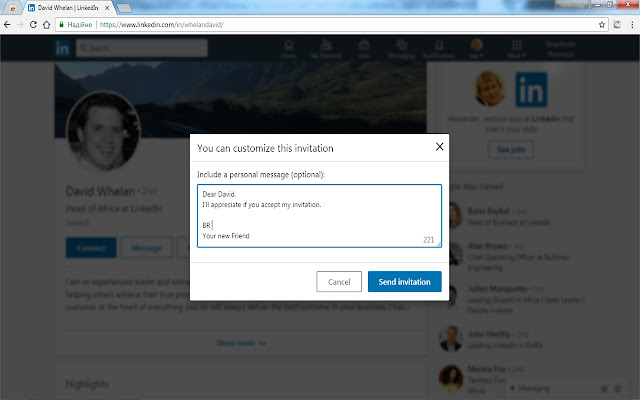Click the address bar URL
Image resolution: width=640 pixels, height=400 pixels.
click(x=162, y=24)
